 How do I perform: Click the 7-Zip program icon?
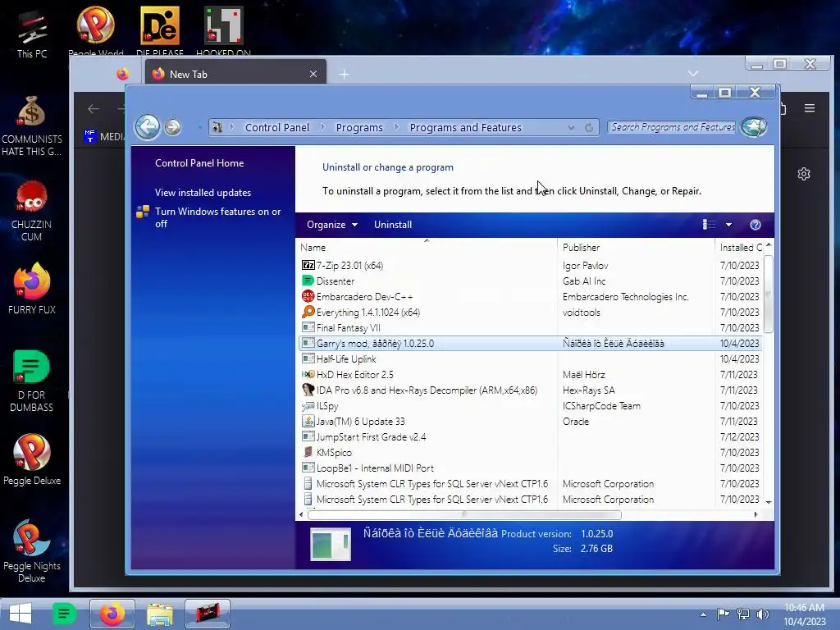[308, 265]
